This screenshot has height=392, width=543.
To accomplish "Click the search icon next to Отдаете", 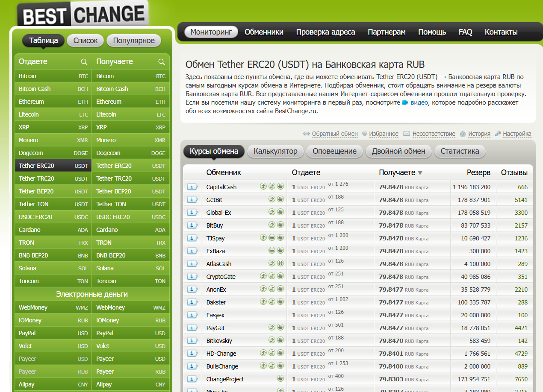I will point(84,62).
